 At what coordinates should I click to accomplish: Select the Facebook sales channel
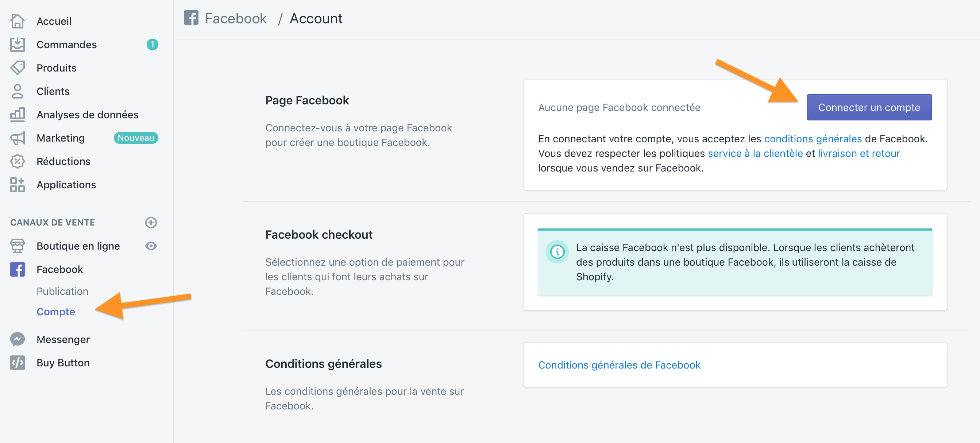click(x=59, y=269)
